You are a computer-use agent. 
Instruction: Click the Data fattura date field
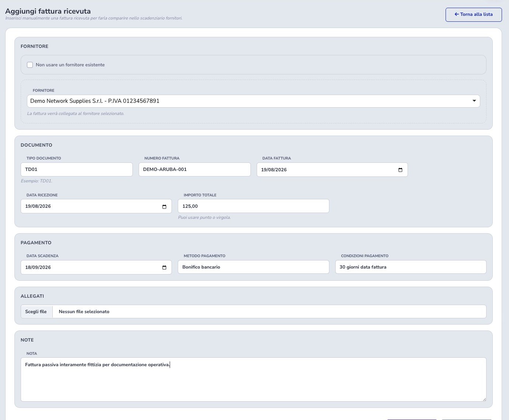(332, 170)
